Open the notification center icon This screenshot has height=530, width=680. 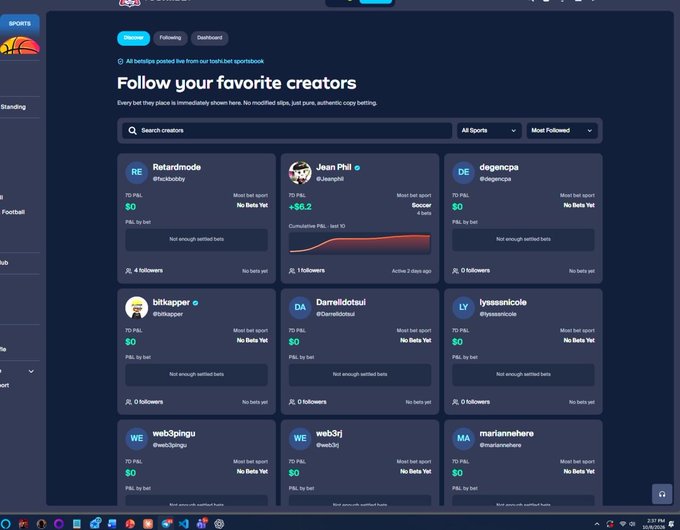point(672,524)
